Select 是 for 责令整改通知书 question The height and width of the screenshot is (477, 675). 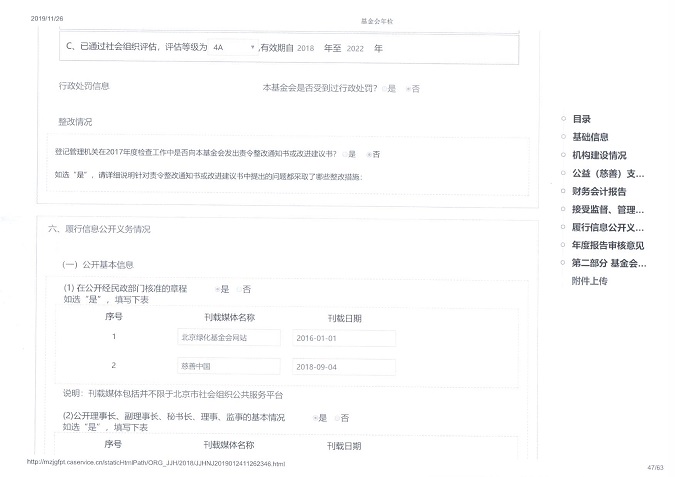345,154
